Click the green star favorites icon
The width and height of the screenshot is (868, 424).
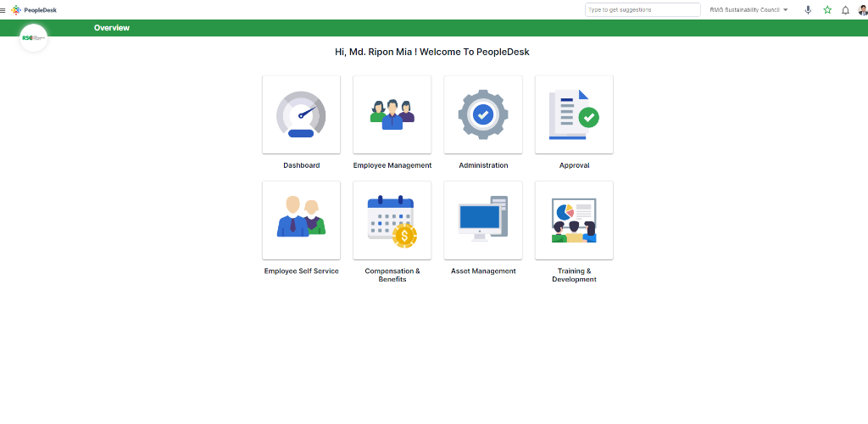tap(827, 10)
